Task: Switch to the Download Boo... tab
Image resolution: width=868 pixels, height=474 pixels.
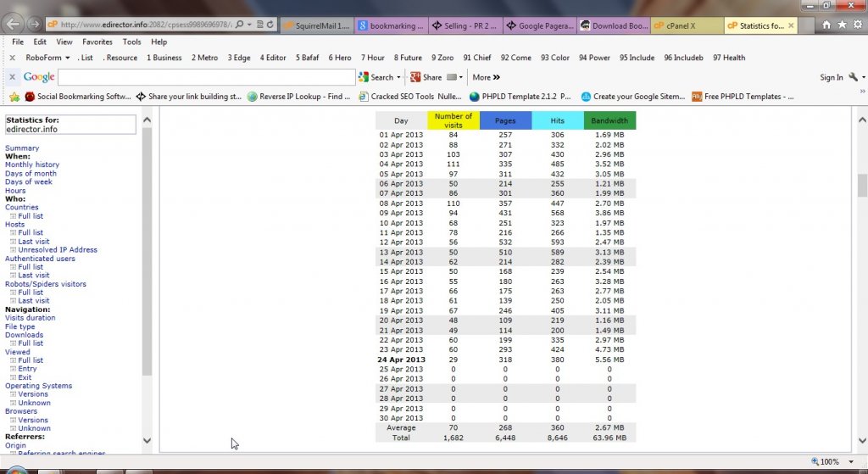Action: click(x=614, y=25)
